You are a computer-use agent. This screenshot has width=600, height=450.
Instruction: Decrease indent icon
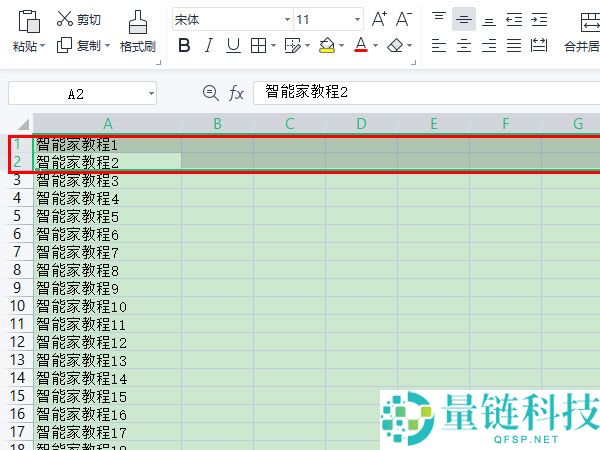tap(514, 19)
